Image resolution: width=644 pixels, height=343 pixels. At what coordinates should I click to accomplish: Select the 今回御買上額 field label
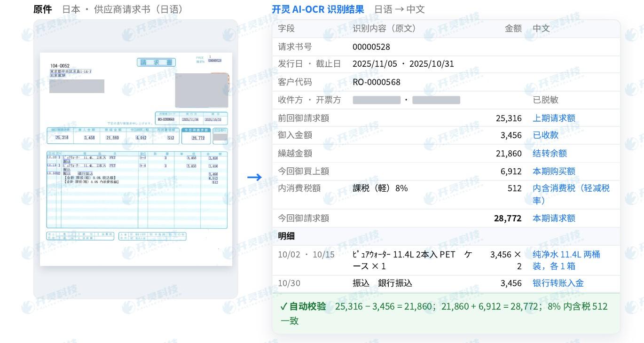pos(303,171)
